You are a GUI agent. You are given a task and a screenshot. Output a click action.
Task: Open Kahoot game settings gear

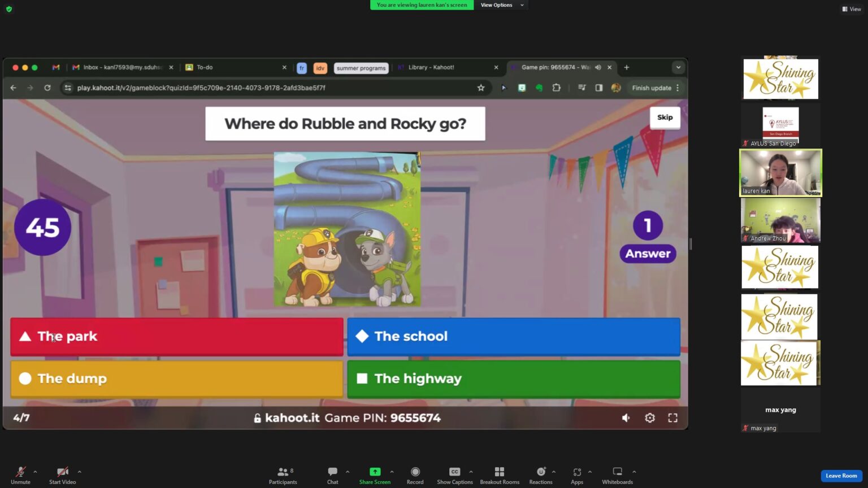click(650, 418)
